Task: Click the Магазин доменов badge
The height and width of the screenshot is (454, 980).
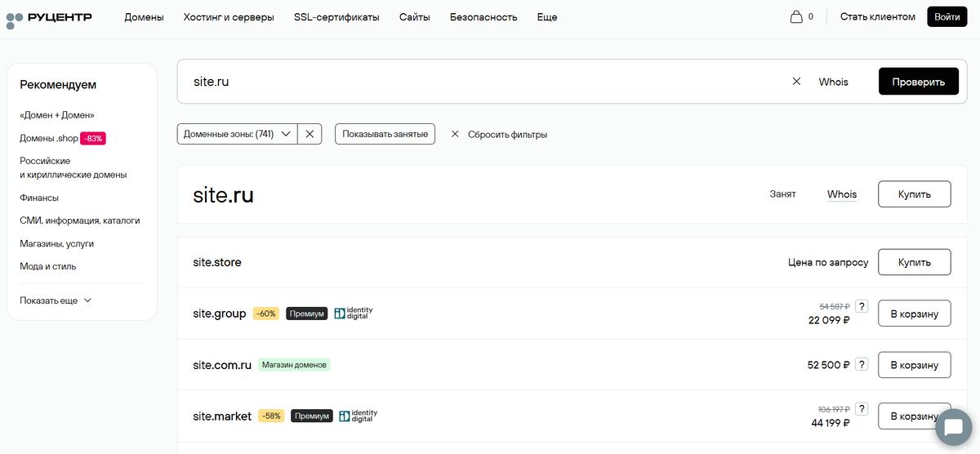Action: click(294, 365)
